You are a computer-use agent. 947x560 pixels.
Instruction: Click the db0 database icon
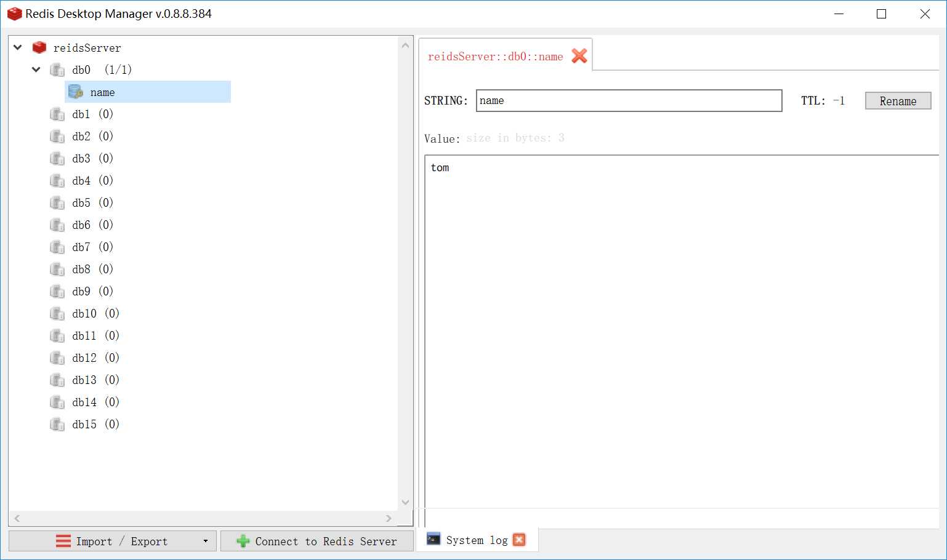[x=57, y=70]
